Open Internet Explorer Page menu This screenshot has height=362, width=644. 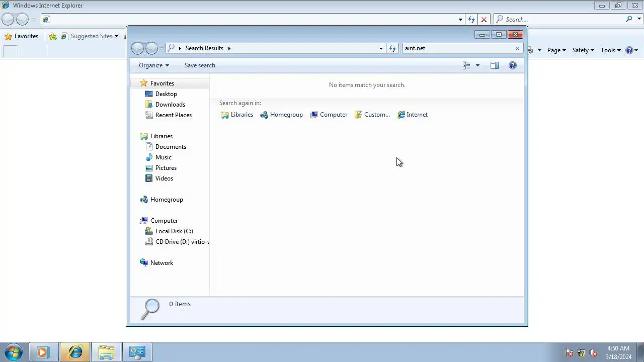[x=556, y=50]
